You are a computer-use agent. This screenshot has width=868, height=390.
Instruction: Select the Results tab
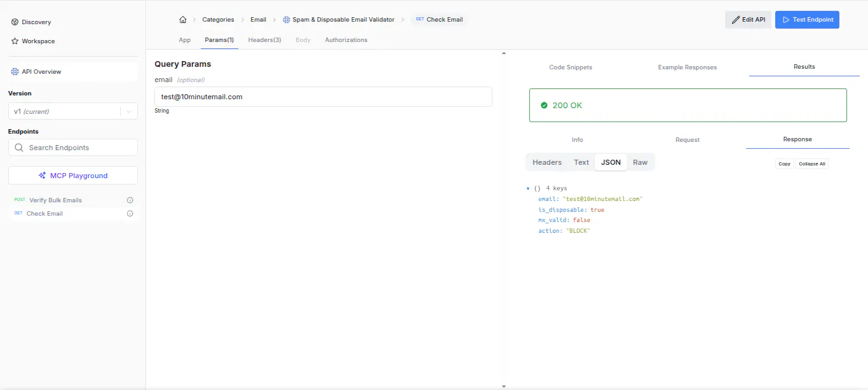coord(804,67)
